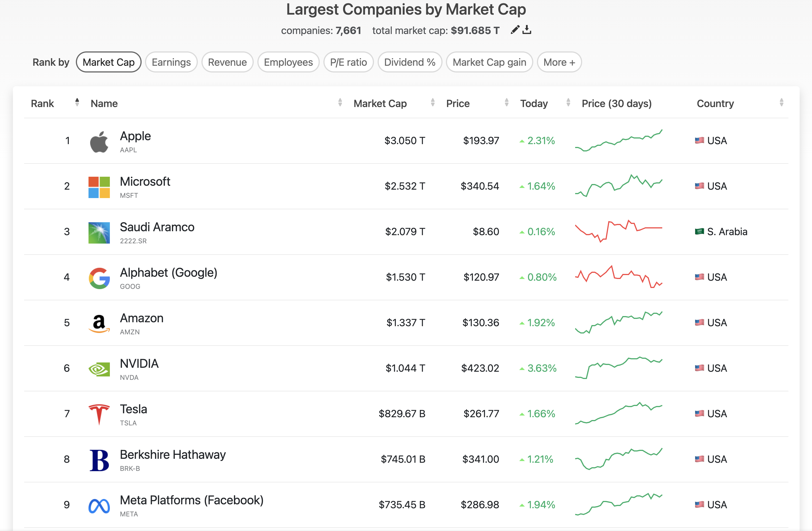The width and height of the screenshot is (812, 531).
Task: Click the Apple logo icon
Action: [99, 141]
